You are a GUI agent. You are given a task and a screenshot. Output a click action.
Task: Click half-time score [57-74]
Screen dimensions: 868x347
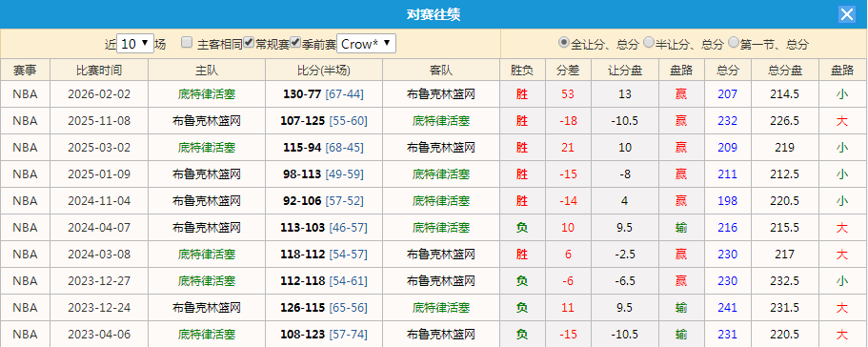pyautogui.click(x=348, y=335)
